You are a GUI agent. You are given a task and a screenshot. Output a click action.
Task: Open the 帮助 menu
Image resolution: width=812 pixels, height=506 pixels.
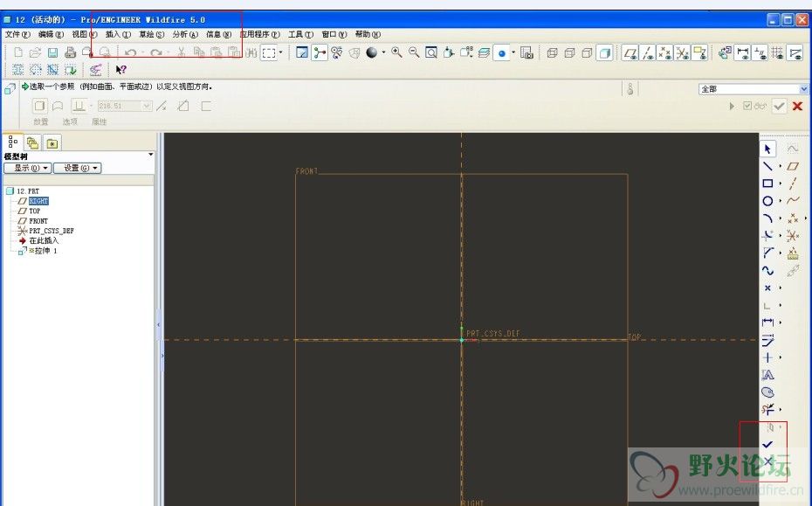click(368, 34)
